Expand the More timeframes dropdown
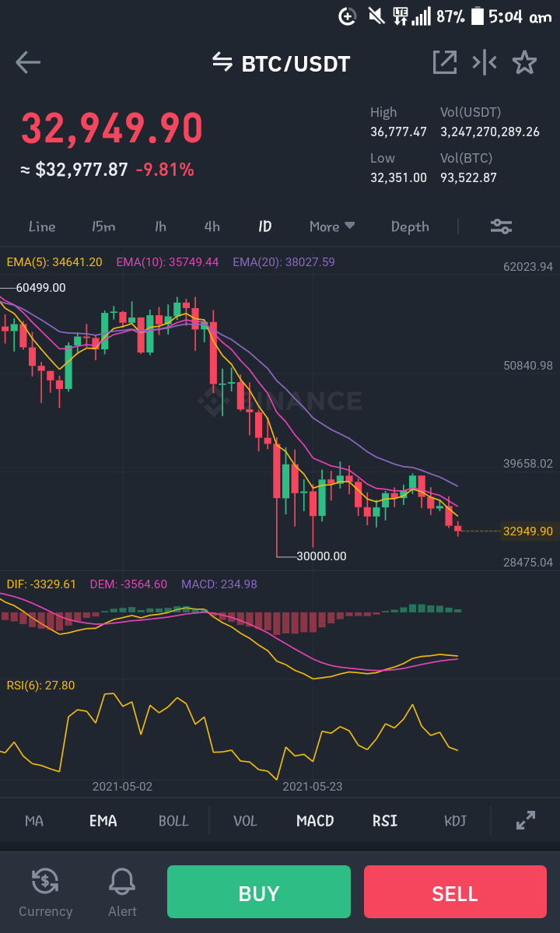 pos(331,226)
